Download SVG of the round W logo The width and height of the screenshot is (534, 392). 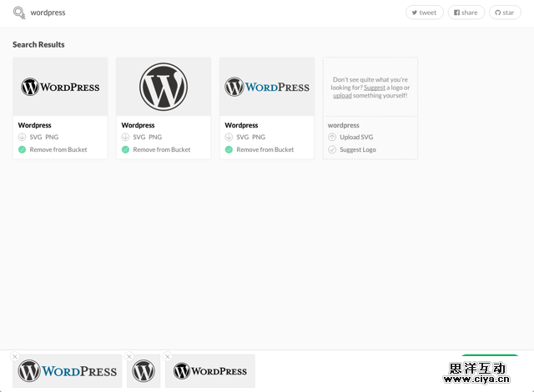coord(139,137)
